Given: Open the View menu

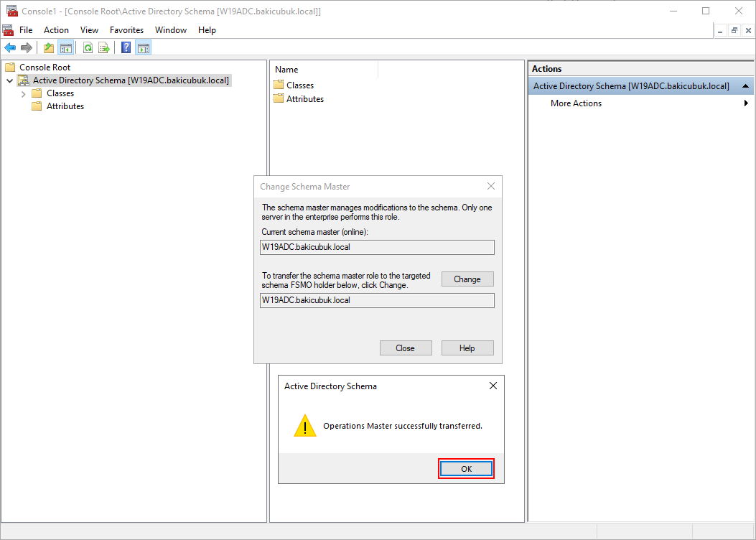Looking at the screenshot, I should [89, 30].
